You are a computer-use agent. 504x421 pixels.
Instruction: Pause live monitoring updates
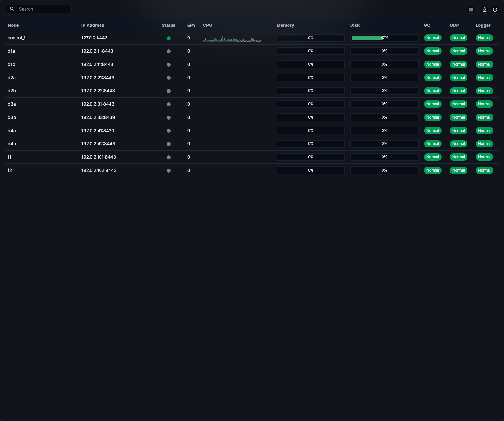tap(471, 9)
